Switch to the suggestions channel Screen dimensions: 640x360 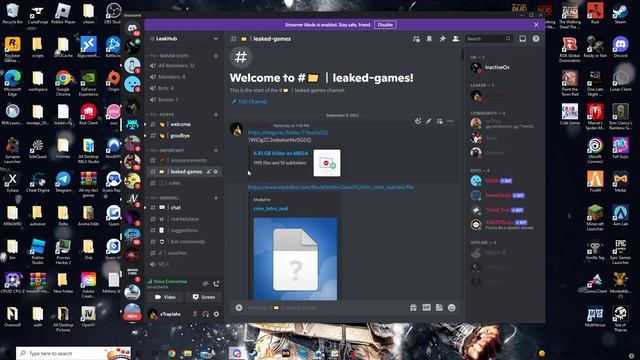pyautogui.click(x=184, y=231)
